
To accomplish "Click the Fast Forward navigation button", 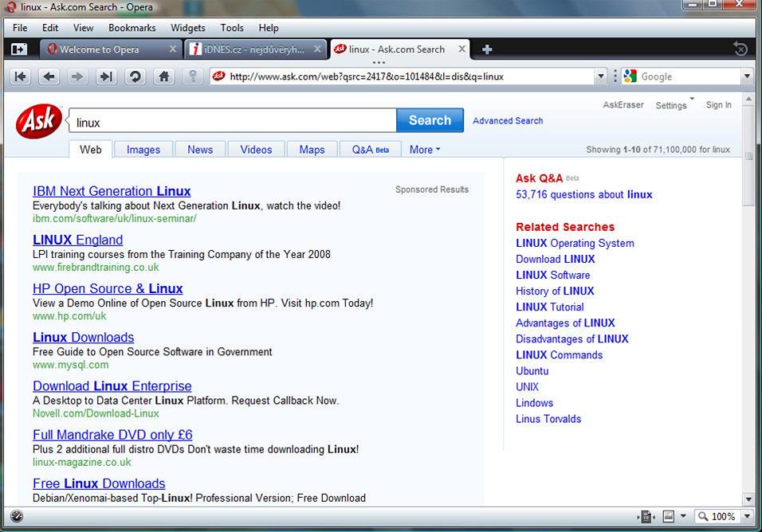I will pos(105,76).
